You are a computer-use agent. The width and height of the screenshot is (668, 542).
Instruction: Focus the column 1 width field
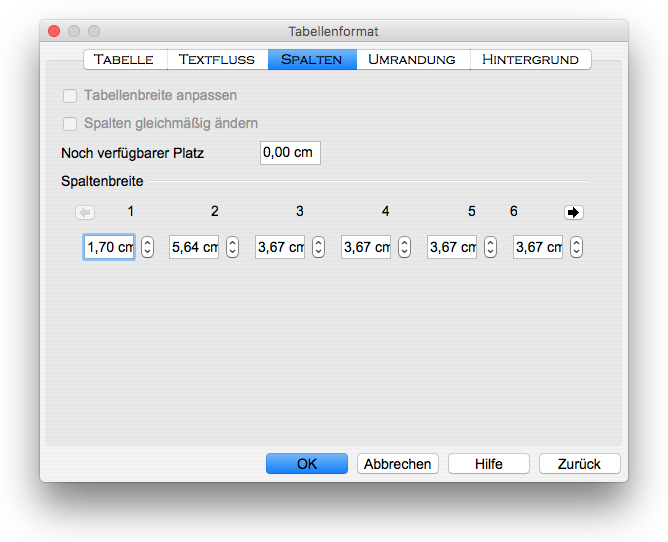tap(109, 247)
